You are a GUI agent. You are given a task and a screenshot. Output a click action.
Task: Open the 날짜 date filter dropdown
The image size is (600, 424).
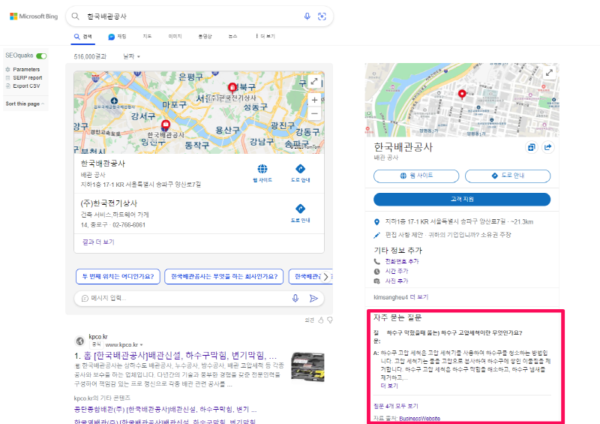(131, 57)
